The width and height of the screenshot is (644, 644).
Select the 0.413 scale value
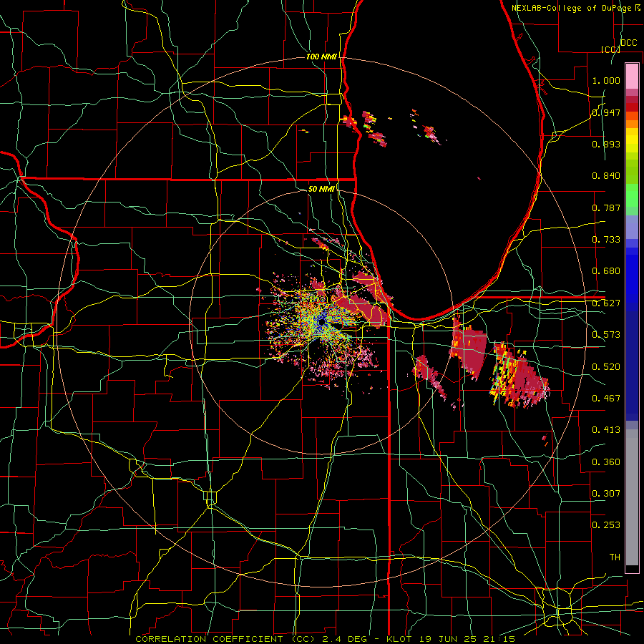606,430
